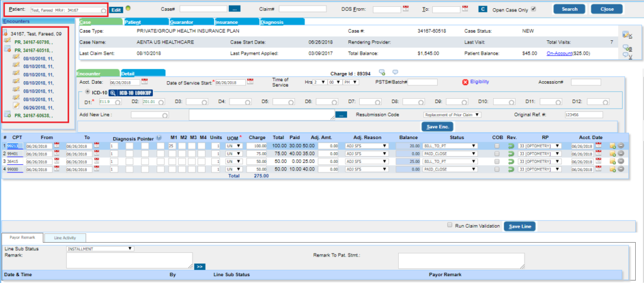Open the Status dropdown on line 1
Screen dimensions: 644x283
(x=450, y=145)
